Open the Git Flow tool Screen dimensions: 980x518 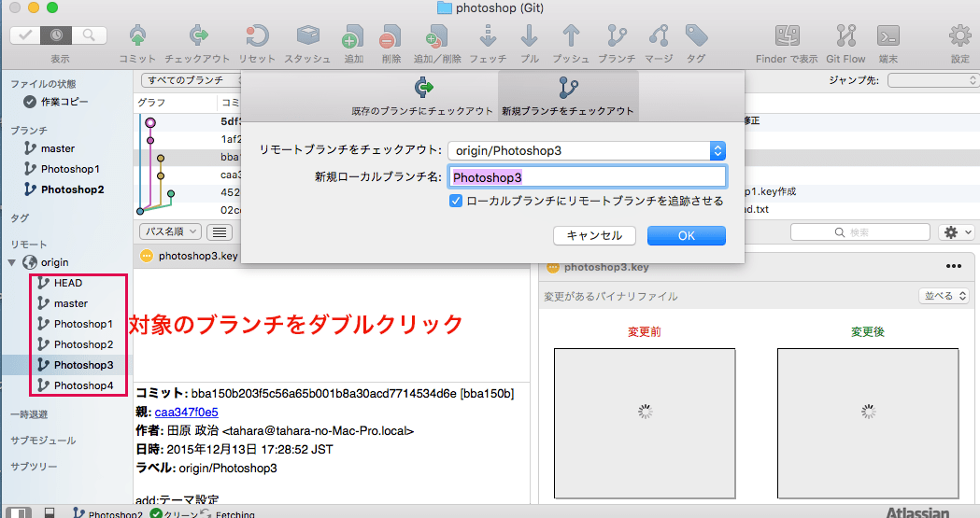click(x=845, y=36)
